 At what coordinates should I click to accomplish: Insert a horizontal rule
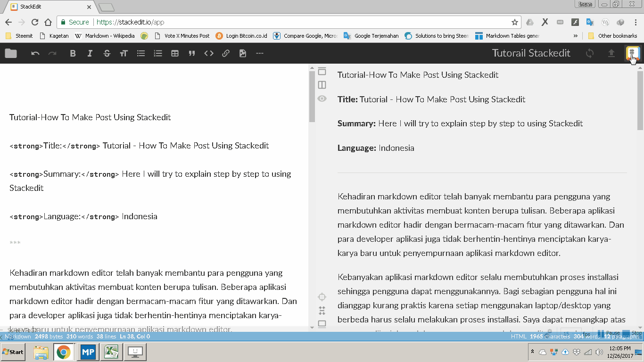[260, 53]
